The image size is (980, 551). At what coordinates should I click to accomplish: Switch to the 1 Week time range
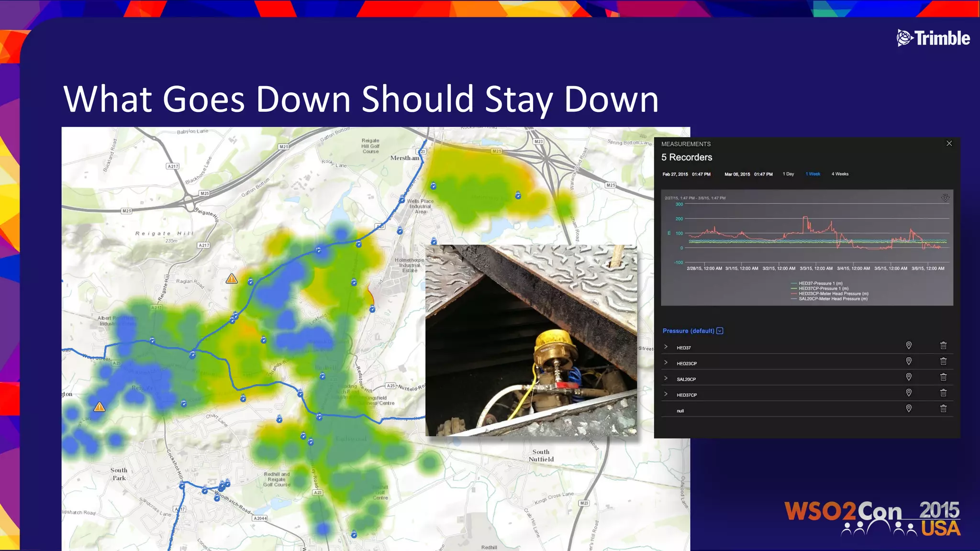(x=813, y=174)
